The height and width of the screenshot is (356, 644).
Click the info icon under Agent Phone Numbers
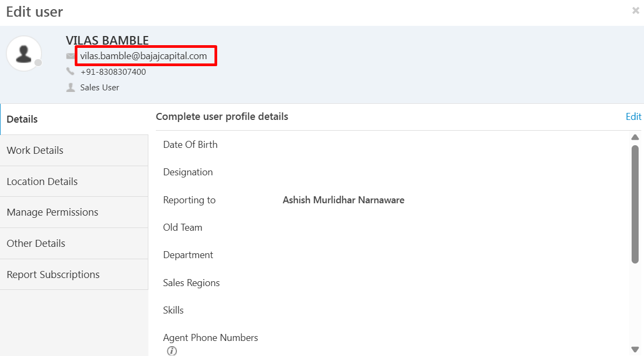point(171,351)
